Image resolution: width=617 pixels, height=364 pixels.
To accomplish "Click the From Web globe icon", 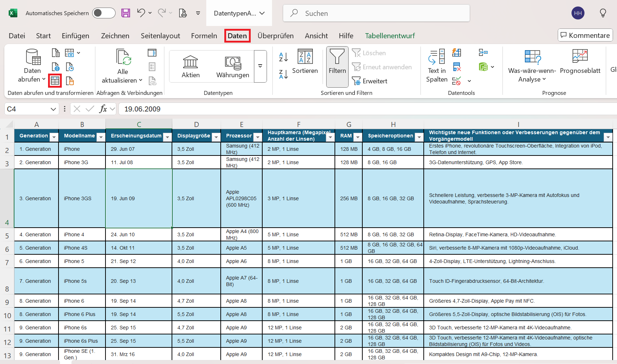I will (56, 67).
